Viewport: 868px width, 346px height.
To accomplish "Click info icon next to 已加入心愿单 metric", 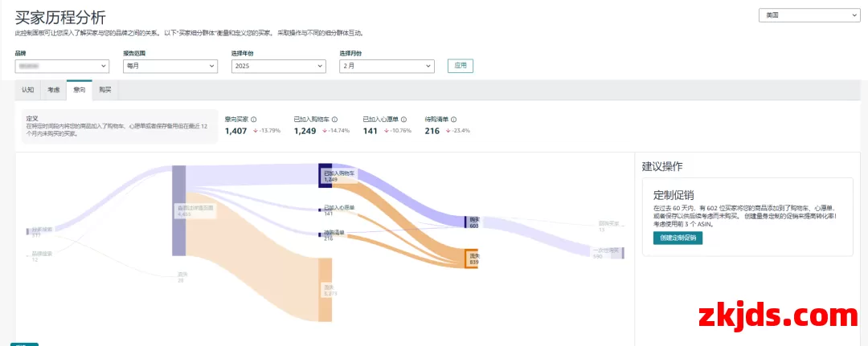I will pos(404,120).
